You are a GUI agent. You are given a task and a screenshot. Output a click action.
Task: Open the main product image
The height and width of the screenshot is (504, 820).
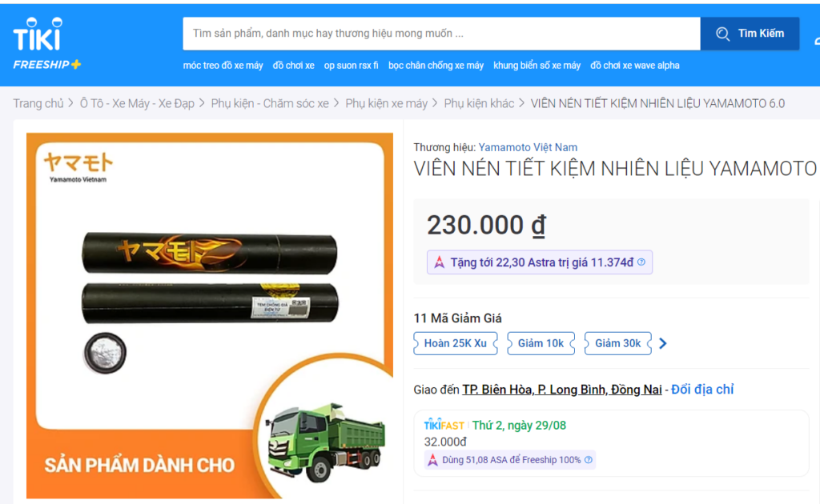click(210, 315)
